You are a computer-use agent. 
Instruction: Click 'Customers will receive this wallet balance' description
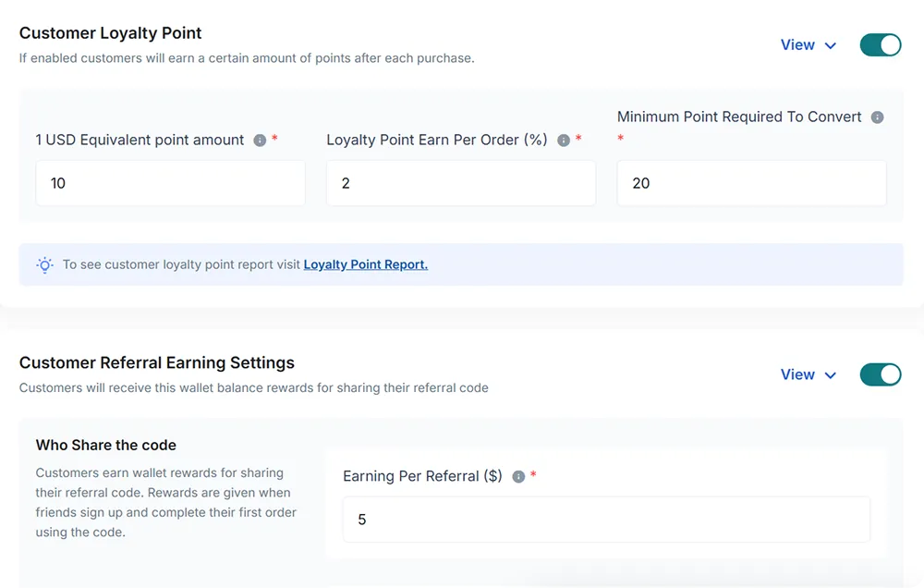coord(253,388)
